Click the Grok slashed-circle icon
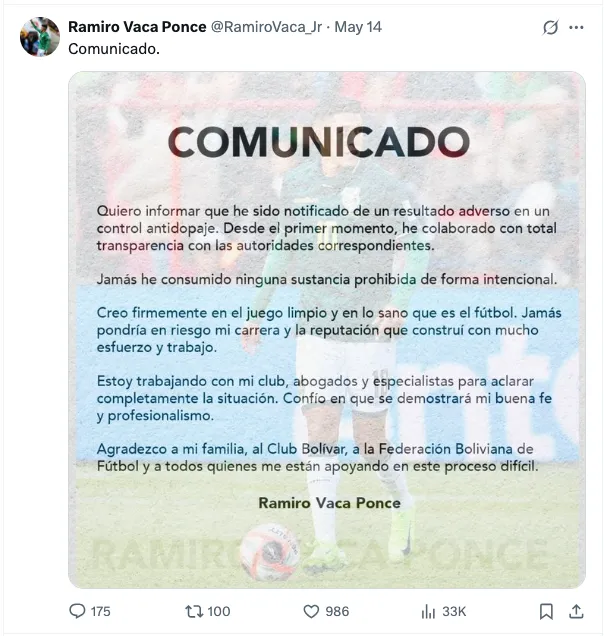604x636 pixels. point(550,28)
